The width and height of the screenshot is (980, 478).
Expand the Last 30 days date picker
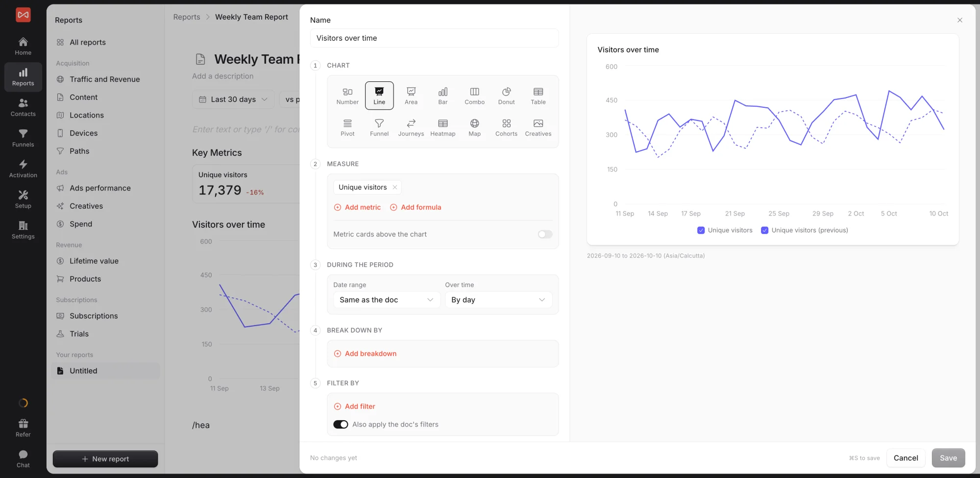click(233, 99)
